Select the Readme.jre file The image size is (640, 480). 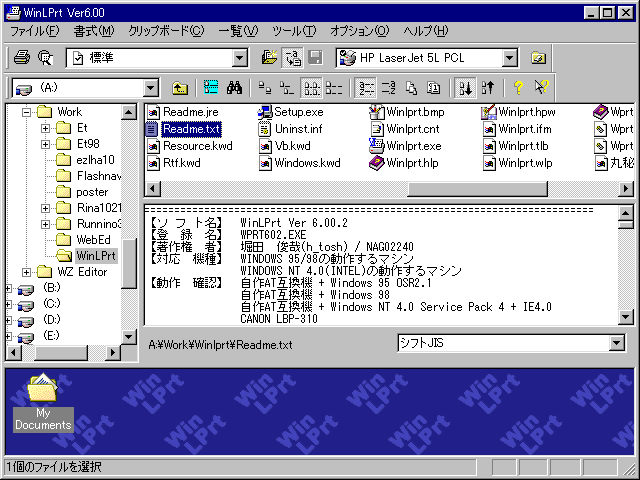pos(183,112)
